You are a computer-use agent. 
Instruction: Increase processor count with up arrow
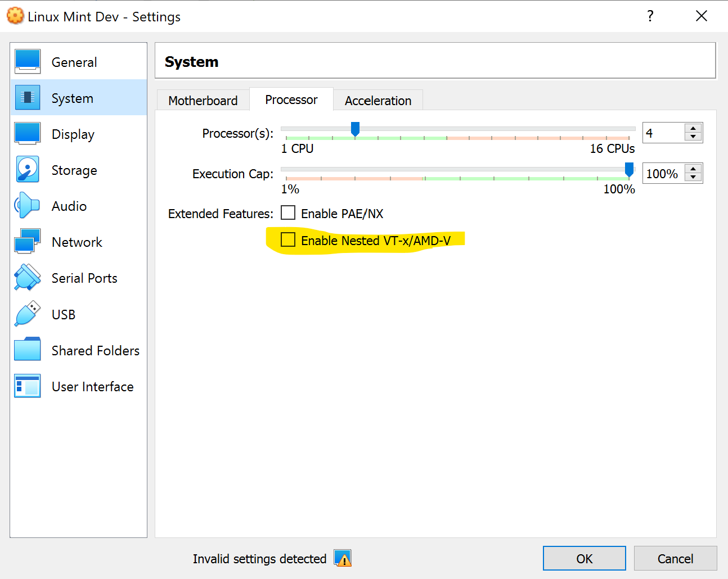click(693, 129)
